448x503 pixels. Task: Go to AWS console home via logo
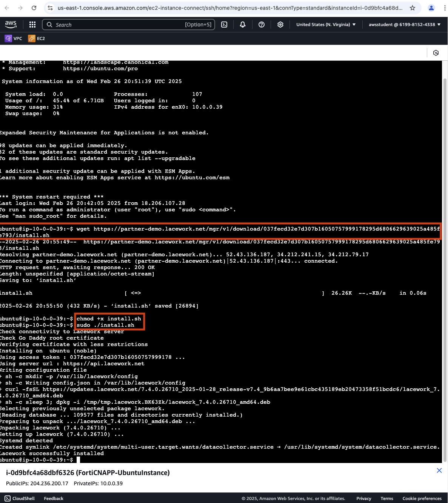(11, 25)
